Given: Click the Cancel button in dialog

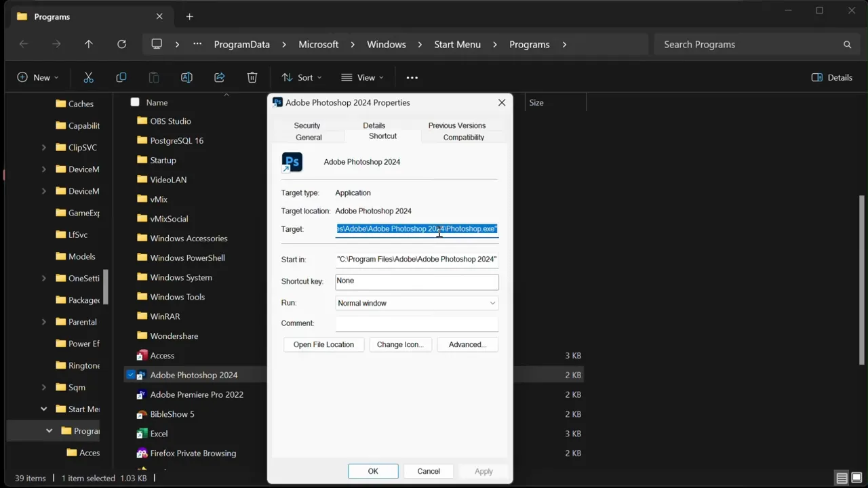Looking at the screenshot, I should point(429,471).
